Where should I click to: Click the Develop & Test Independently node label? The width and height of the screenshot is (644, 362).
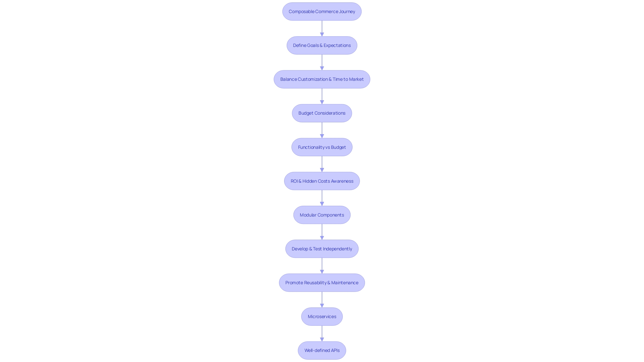[x=322, y=248]
